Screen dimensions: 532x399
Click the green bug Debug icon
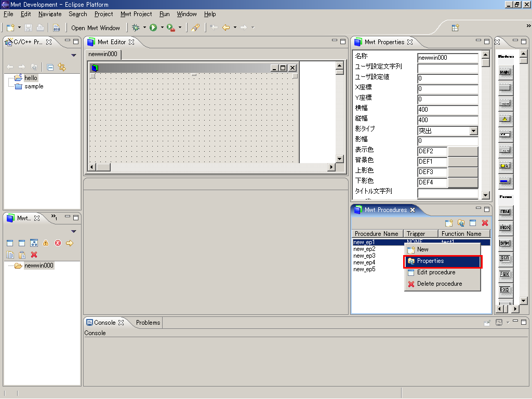pyautogui.click(x=136, y=28)
